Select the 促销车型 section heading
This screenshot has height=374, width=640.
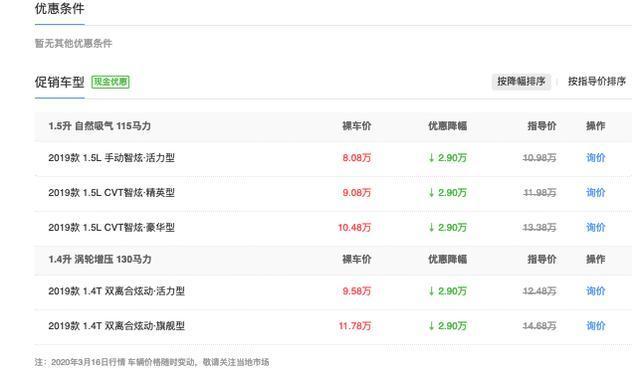click(60, 82)
